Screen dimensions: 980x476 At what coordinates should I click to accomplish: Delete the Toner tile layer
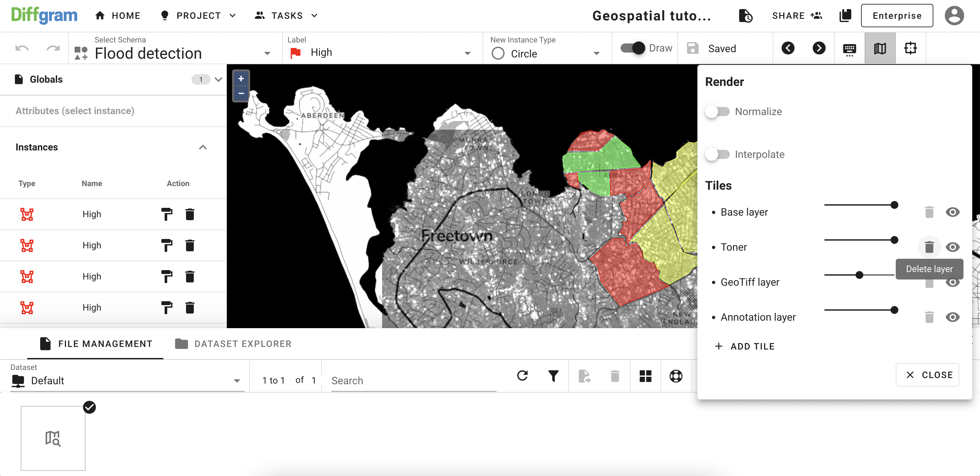[x=929, y=247]
